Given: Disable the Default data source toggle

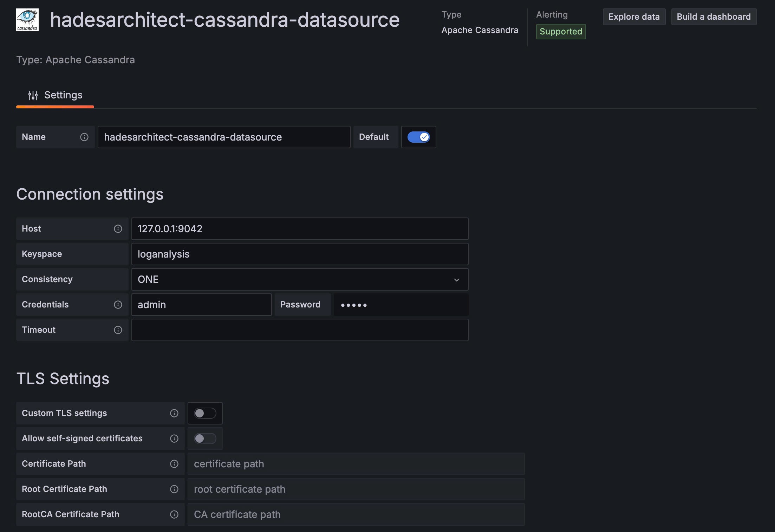Looking at the screenshot, I should [x=418, y=137].
